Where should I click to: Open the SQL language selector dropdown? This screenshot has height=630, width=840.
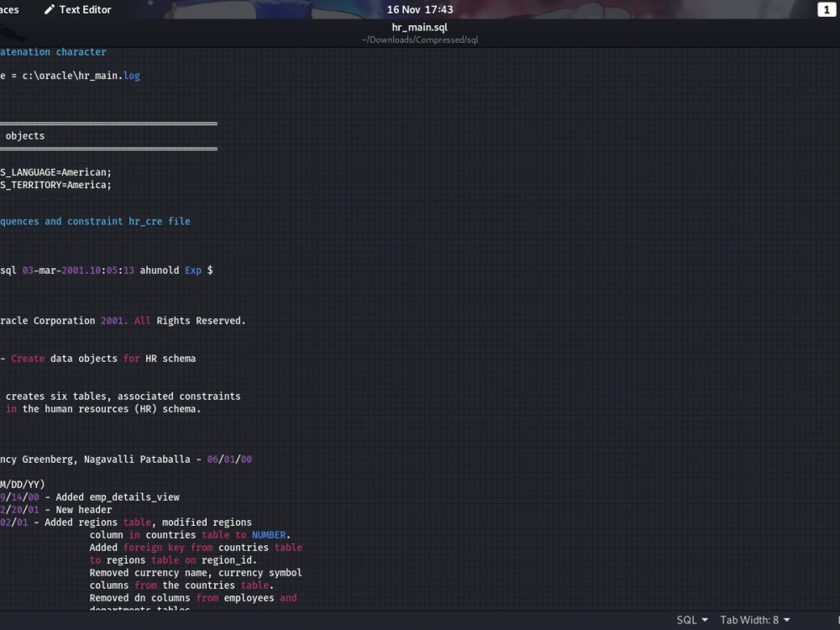[692, 620]
